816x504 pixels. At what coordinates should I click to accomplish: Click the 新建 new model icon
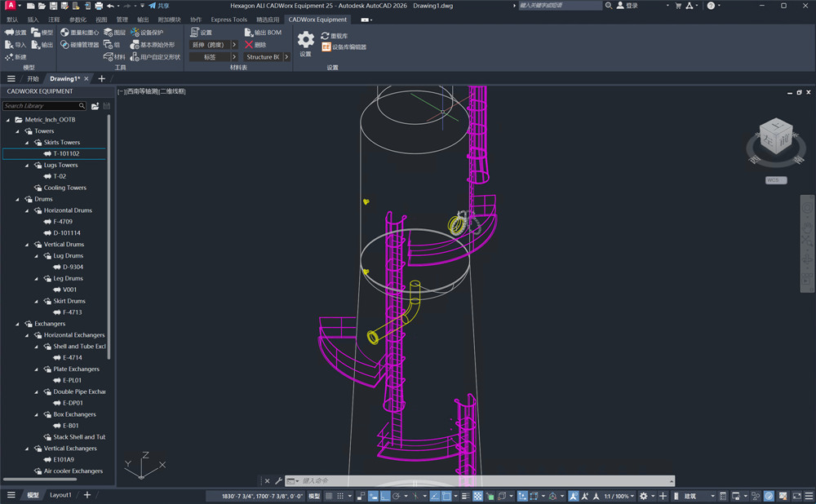point(9,57)
